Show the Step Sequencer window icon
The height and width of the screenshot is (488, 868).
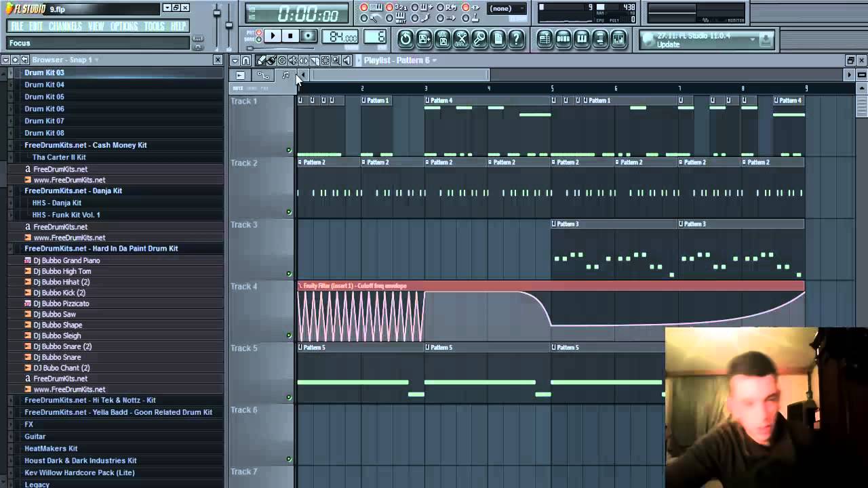tap(564, 39)
